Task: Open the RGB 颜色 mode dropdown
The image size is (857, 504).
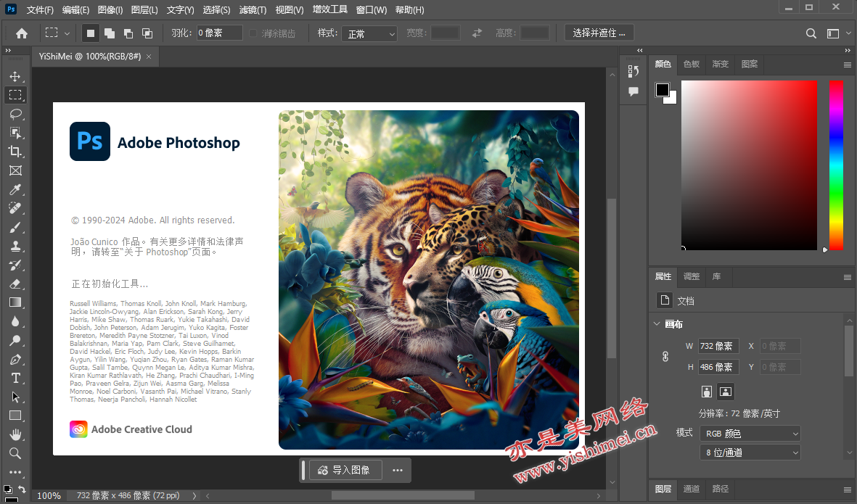Action: tap(750, 434)
